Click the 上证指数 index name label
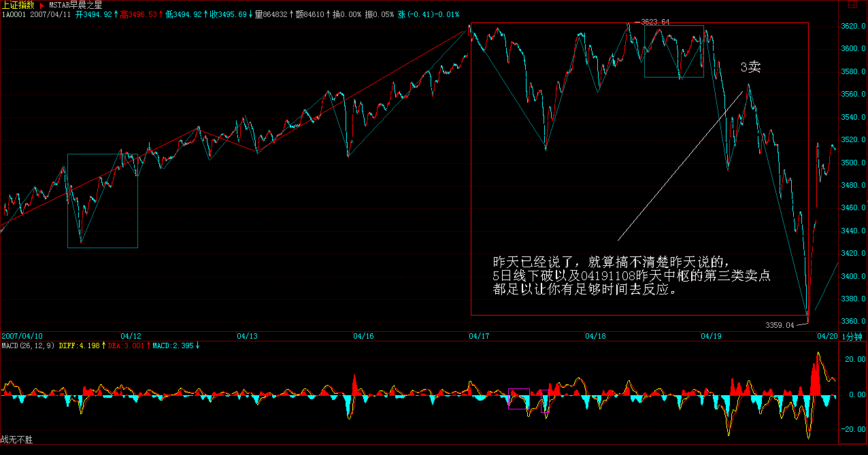Viewport: 868px width, 455px height. tap(18, 5)
